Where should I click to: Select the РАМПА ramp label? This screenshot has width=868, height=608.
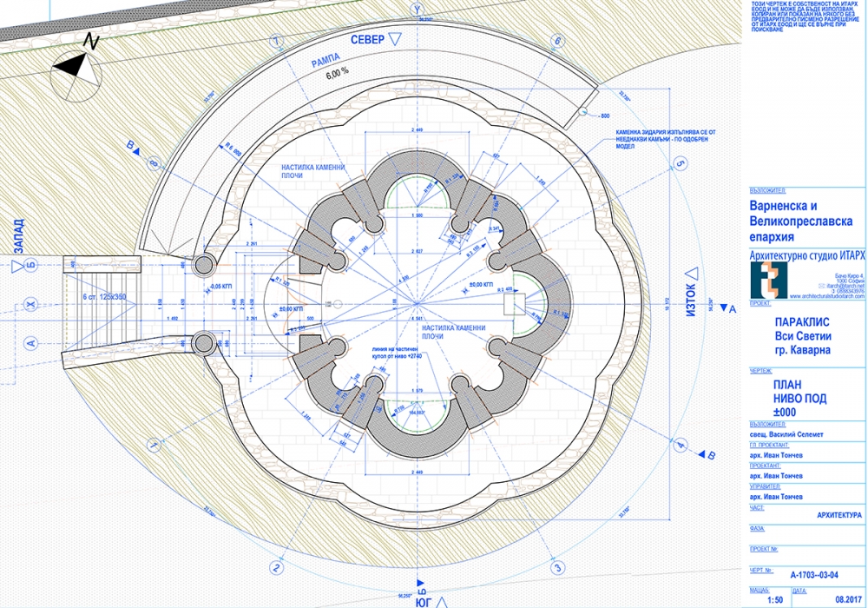coord(325,61)
